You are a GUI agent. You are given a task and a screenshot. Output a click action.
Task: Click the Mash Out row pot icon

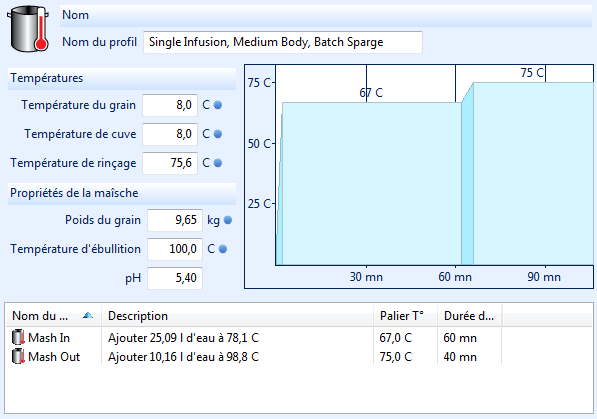point(18,357)
